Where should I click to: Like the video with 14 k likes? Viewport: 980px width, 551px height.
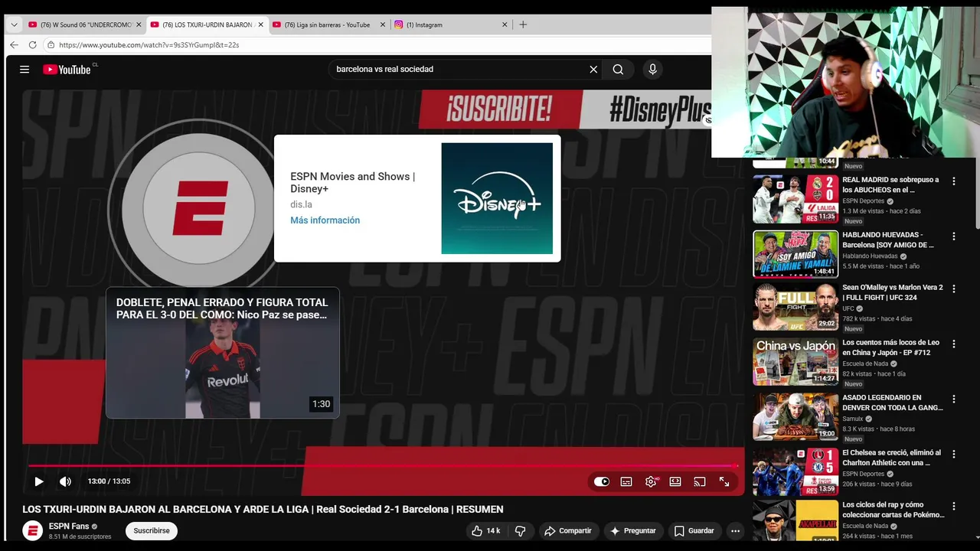click(x=485, y=530)
